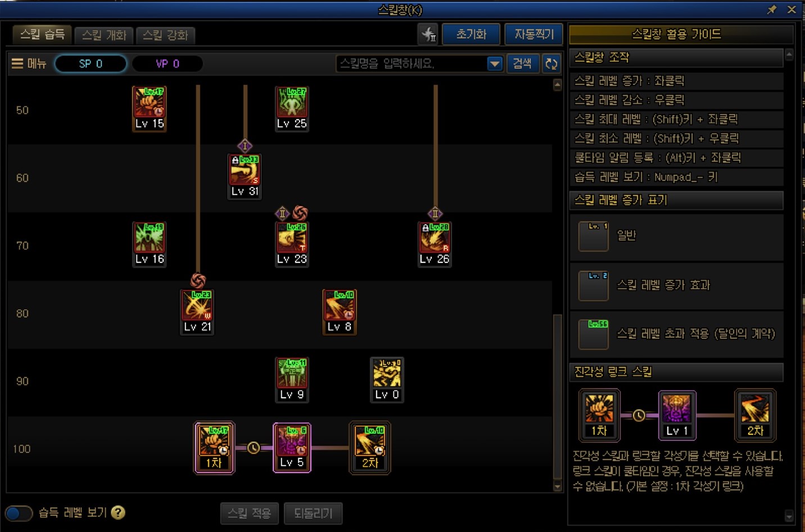Click the 1차 awakening skill in skill tree
Viewport: 805px width, 532px height.
pos(214,448)
